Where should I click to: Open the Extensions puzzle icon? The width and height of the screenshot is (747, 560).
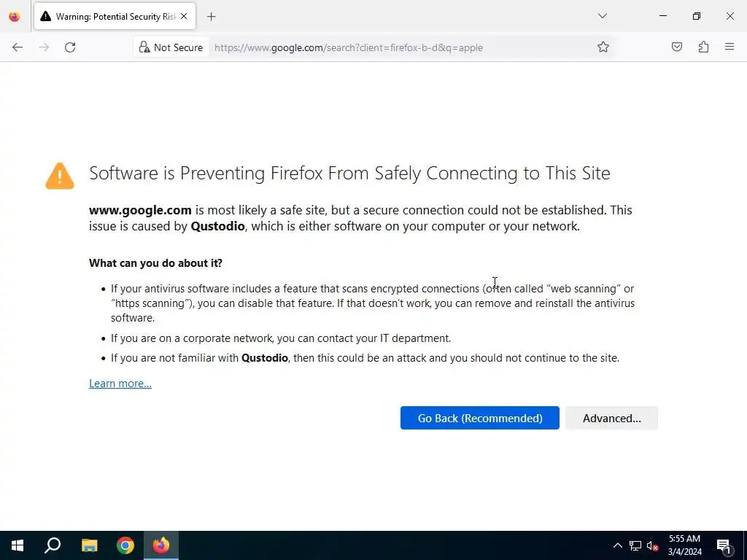703,47
